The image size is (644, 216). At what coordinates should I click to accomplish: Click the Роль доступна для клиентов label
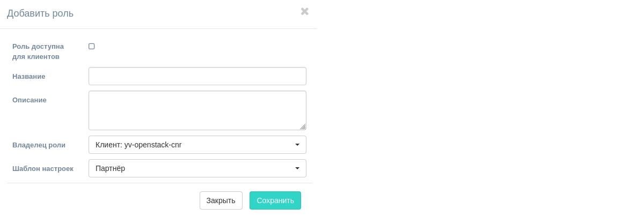pyautogui.click(x=38, y=51)
